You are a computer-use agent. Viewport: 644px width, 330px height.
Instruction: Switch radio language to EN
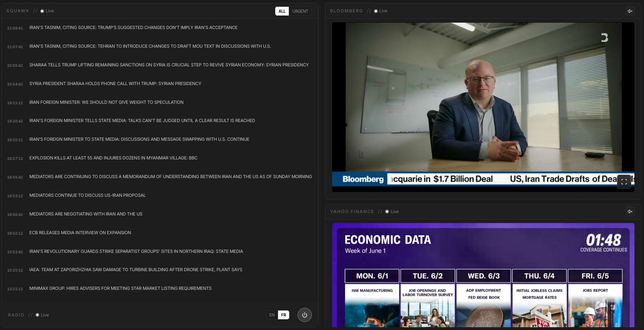[272, 315]
